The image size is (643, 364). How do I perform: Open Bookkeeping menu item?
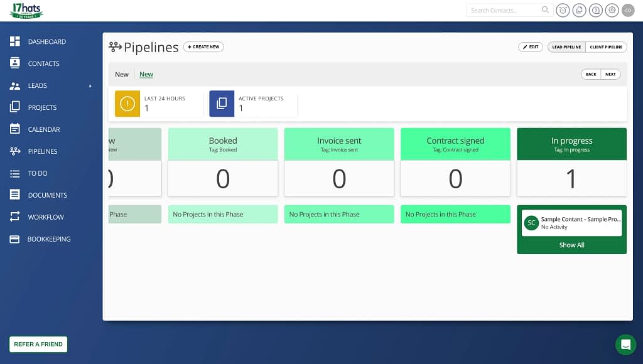49,239
